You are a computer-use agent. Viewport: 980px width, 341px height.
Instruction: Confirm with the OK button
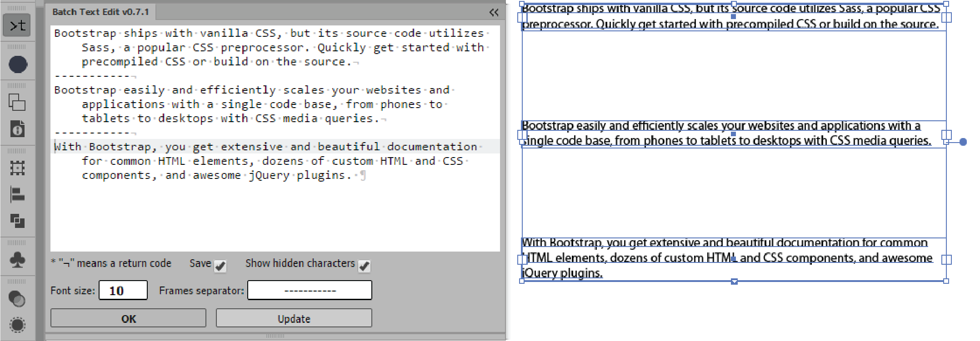point(128,318)
